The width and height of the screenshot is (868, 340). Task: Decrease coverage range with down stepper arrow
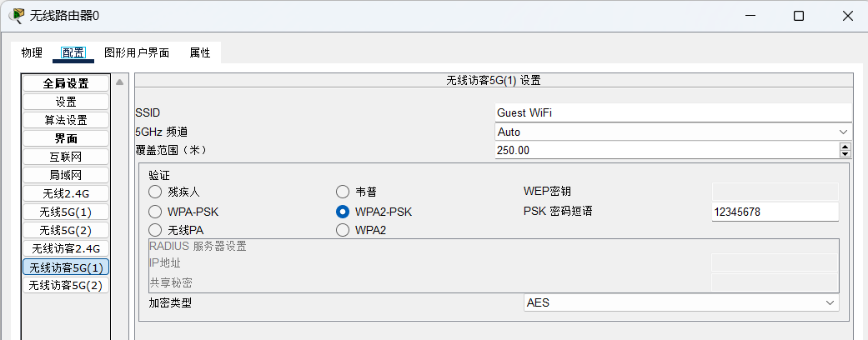[845, 153]
